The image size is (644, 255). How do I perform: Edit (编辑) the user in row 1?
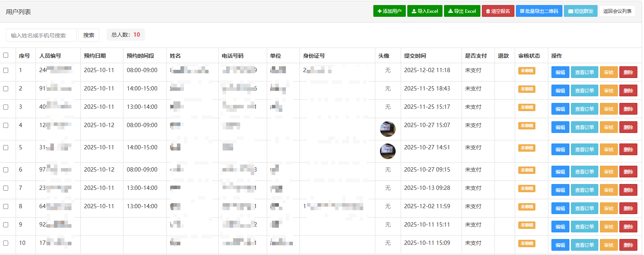[560, 72]
